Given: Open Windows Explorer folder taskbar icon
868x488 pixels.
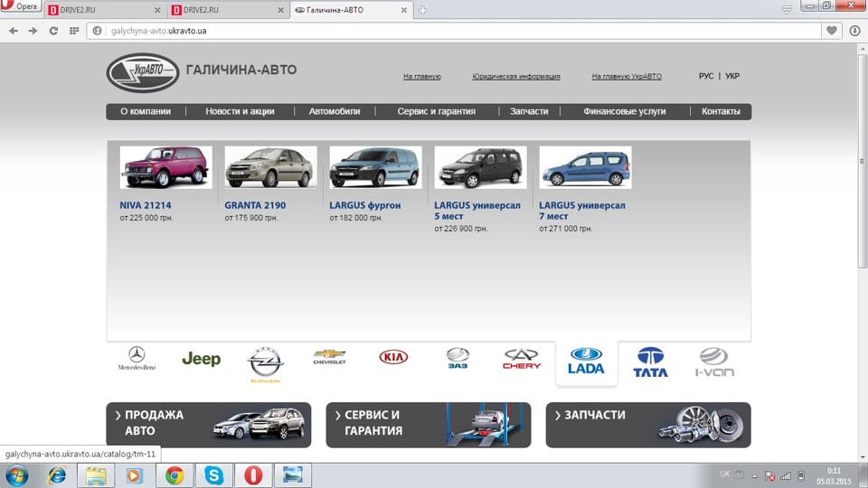Looking at the screenshot, I should pos(96,476).
